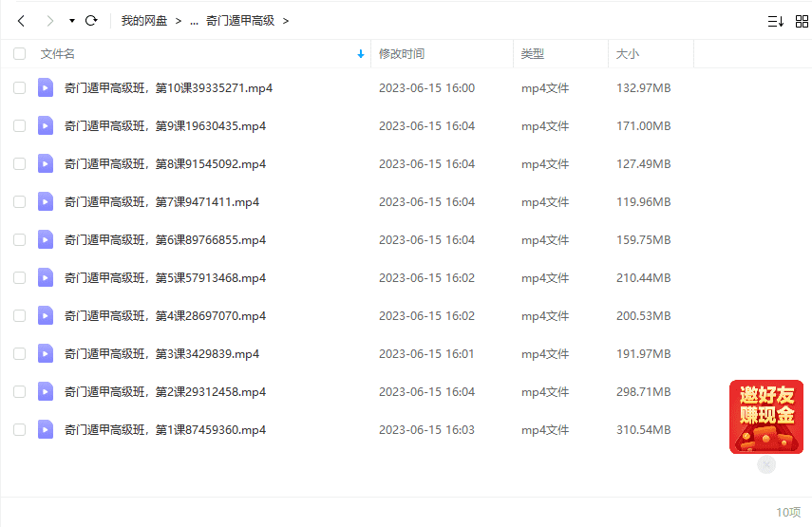Click the refresh icon in toolbar
The image size is (812, 527).
91,20
